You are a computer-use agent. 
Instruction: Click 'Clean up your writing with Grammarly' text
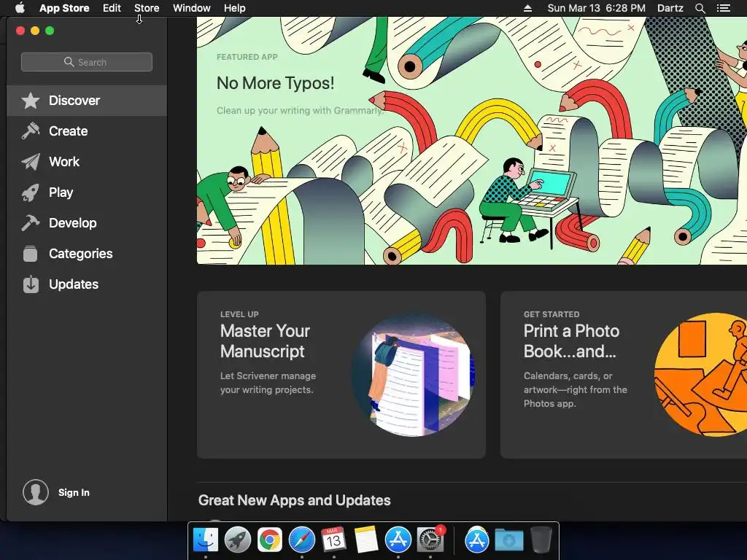(x=300, y=111)
